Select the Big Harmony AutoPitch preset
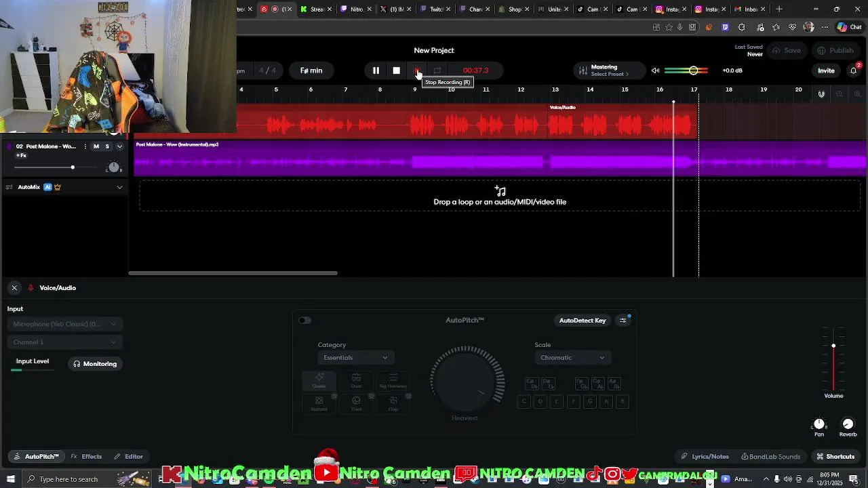This screenshot has width=868, height=488. tap(393, 381)
